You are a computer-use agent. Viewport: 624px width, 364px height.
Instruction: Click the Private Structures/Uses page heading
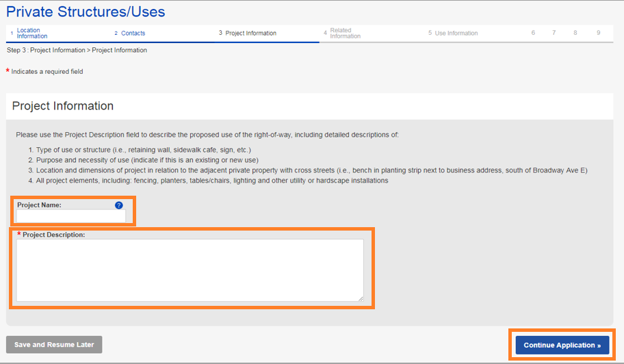86,12
